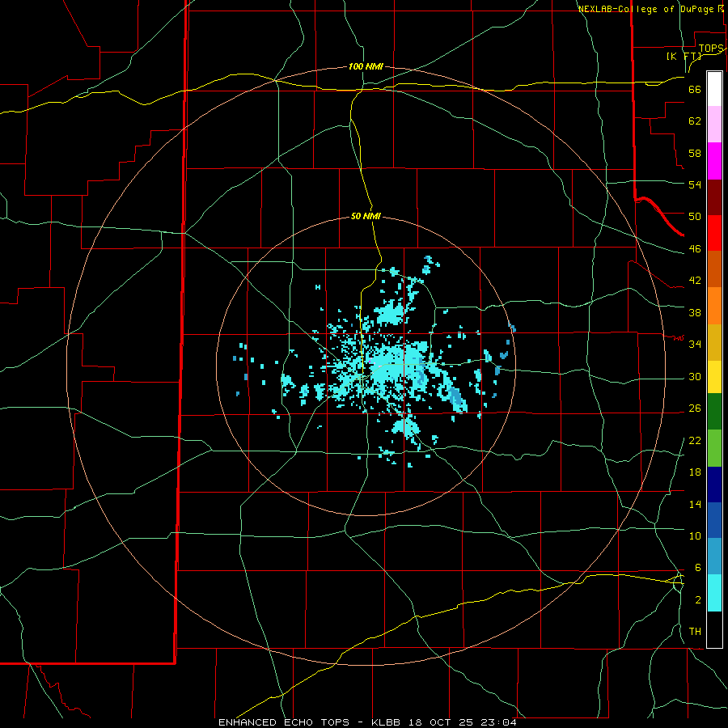Image resolution: width=728 pixels, height=728 pixels.
Task: Click the 'TOPS' legend title
Action: [711, 49]
